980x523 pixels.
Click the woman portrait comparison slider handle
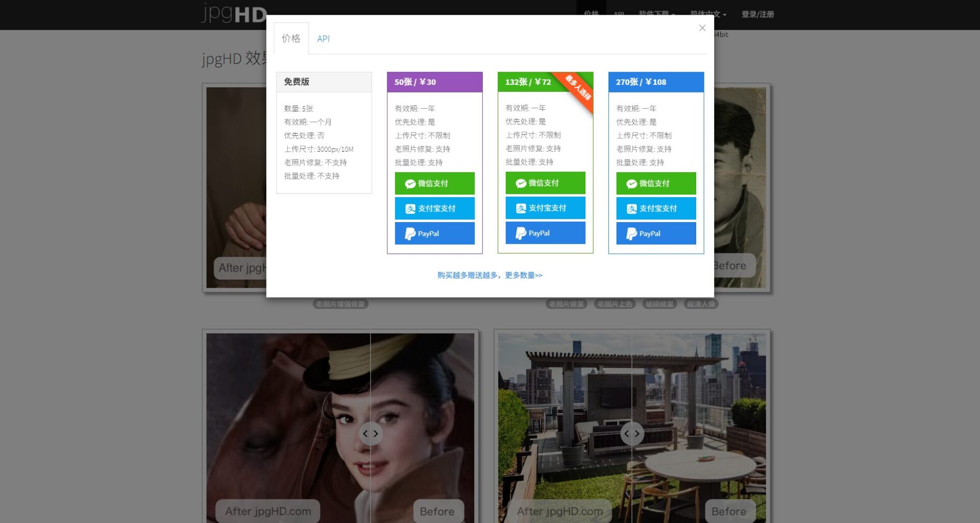coord(371,434)
